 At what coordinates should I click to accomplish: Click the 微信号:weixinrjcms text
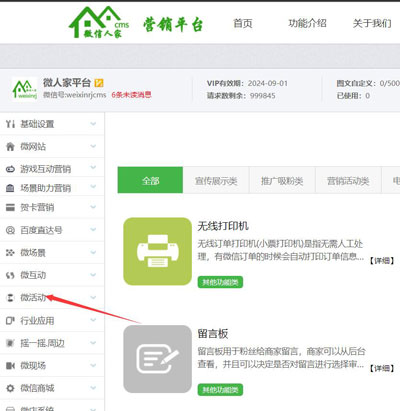75,95
